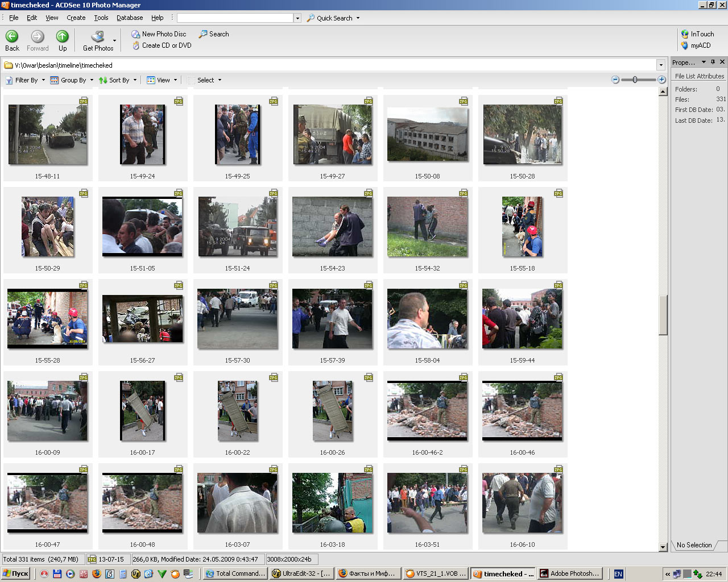Image resolution: width=728 pixels, height=582 pixels.
Task: Click the thumbnail size zoom slider
Action: 635,80
